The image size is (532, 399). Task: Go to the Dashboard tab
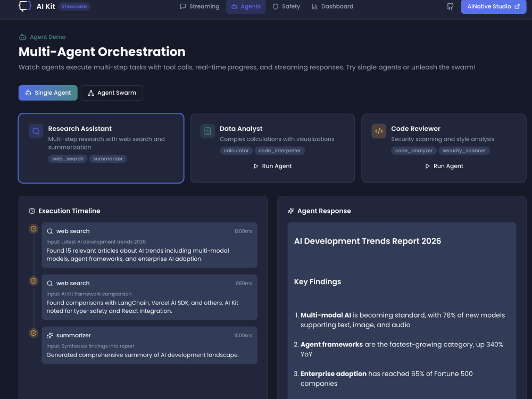point(332,6)
